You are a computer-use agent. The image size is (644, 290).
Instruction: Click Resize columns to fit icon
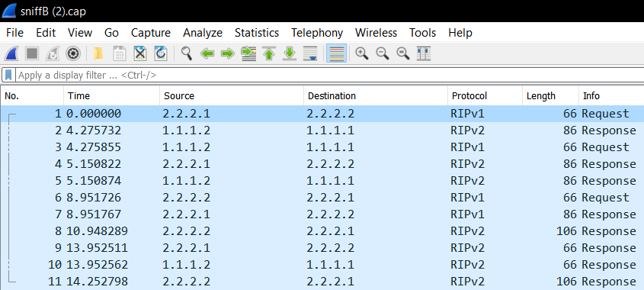(424, 53)
